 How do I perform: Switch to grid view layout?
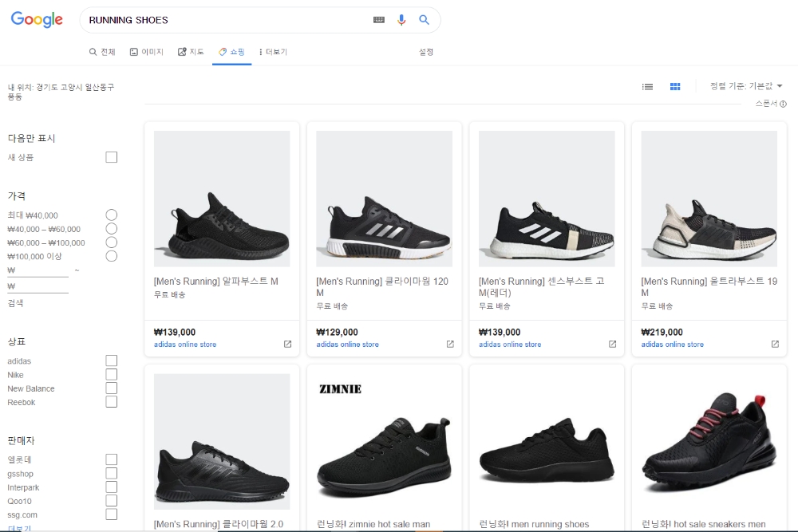pos(675,86)
